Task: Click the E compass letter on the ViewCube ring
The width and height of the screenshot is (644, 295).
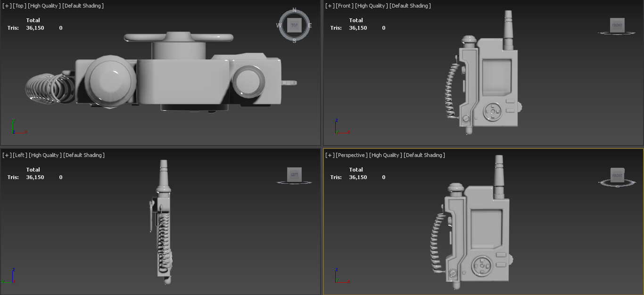Action: tap(310, 25)
